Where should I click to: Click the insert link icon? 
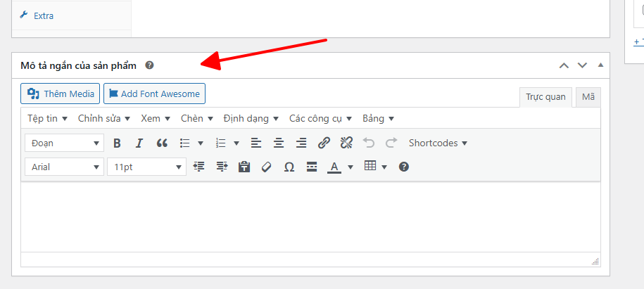coord(324,143)
